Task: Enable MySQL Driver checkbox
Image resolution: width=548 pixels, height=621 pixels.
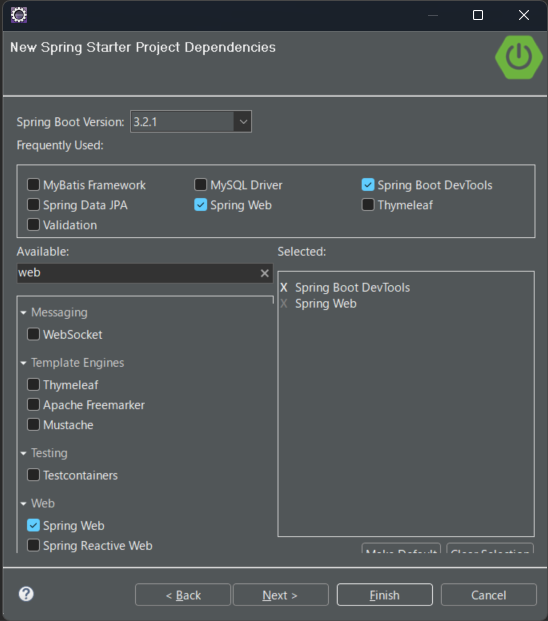Action: (200, 185)
